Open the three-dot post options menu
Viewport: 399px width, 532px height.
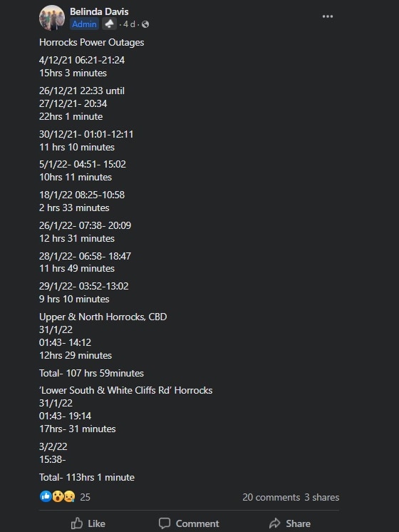[x=328, y=16]
